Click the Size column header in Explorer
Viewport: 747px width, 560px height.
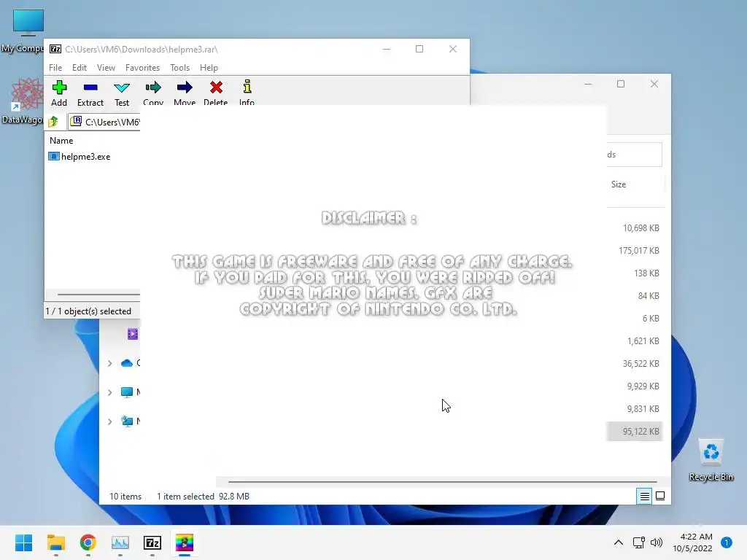tap(619, 184)
